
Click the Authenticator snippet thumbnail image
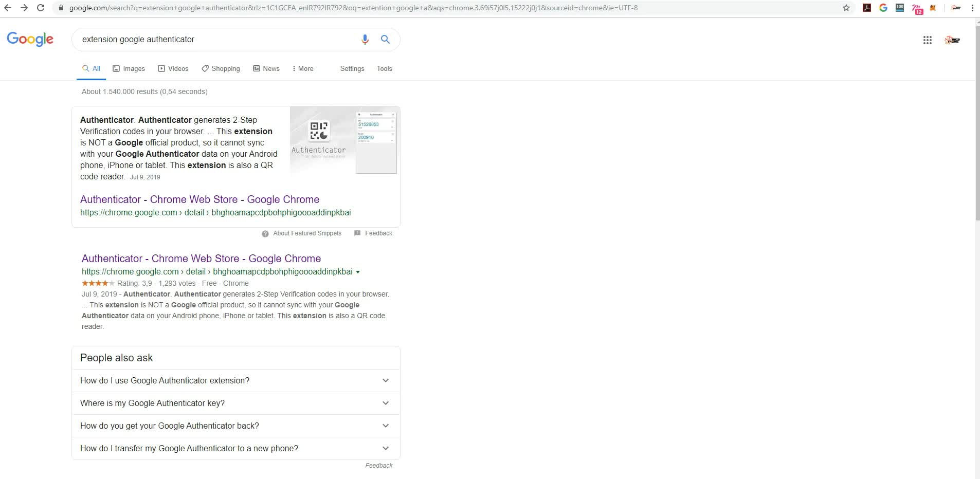point(343,140)
